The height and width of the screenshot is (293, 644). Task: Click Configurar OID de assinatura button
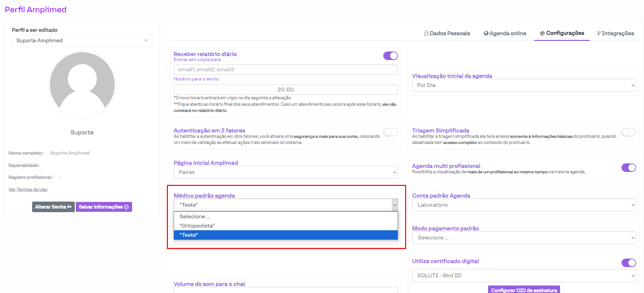coord(524,290)
